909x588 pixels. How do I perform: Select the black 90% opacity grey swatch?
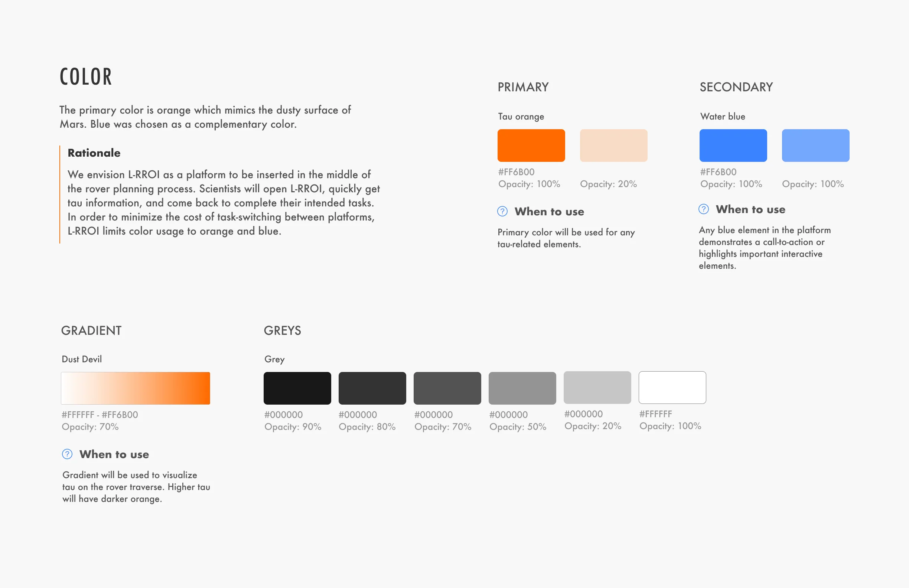pos(297,388)
